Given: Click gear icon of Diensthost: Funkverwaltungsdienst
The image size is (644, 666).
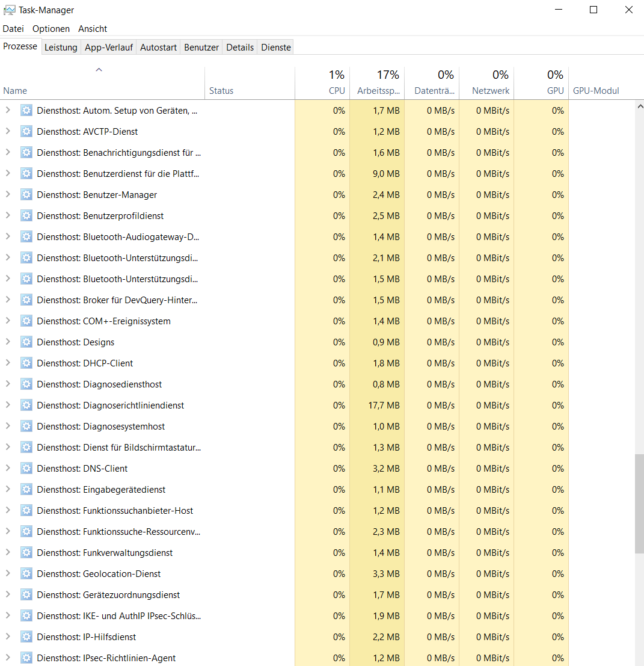Looking at the screenshot, I should click(26, 552).
